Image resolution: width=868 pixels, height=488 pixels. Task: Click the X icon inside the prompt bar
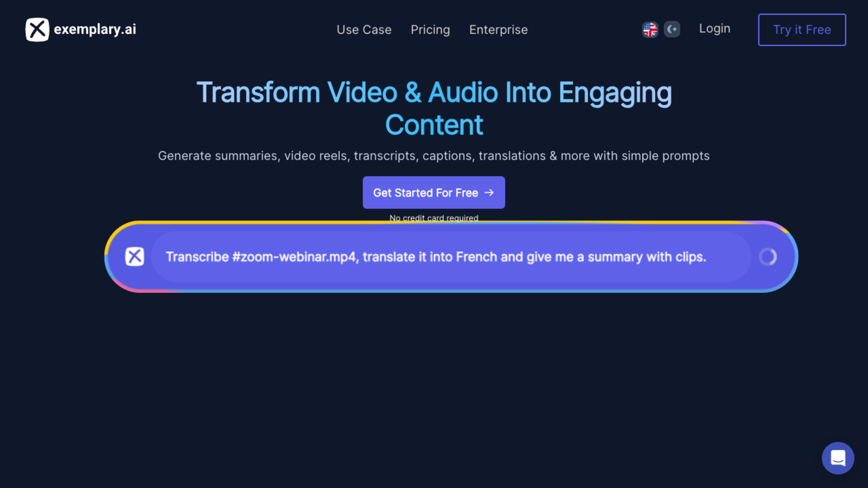tap(135, 257)
